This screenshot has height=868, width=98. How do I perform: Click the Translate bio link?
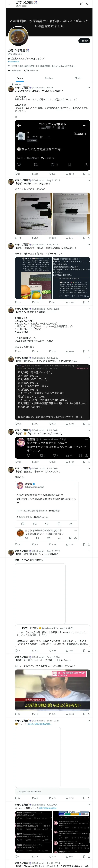pos(14,62)
